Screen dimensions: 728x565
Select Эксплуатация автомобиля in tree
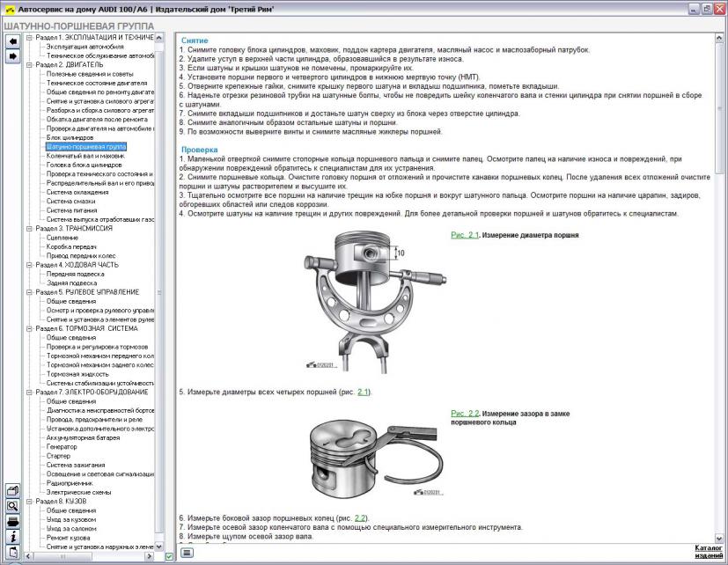click(85, 47)
